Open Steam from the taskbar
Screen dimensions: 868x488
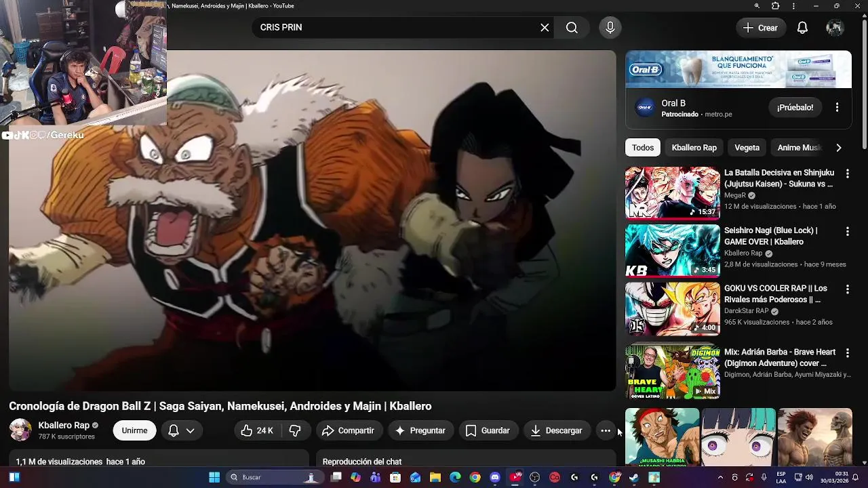pos(634,477)
